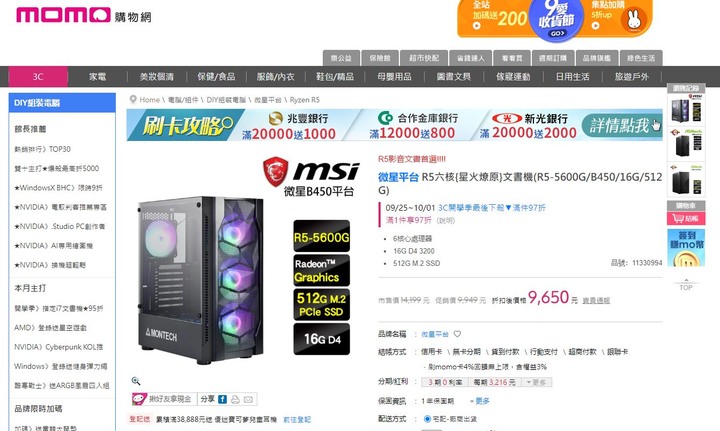Open 熱銷排行 TOP30 in sidebar
The image size is (720, 431).
43,149
